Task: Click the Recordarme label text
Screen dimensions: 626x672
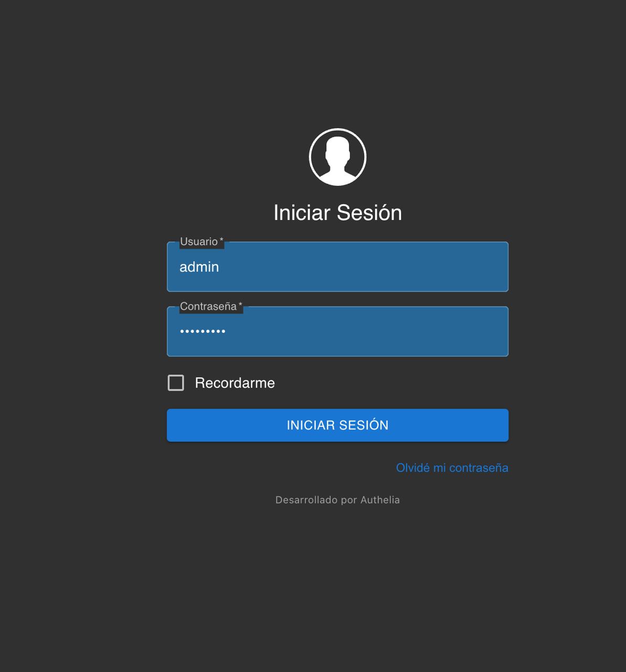Action: (x=235, y=383)
